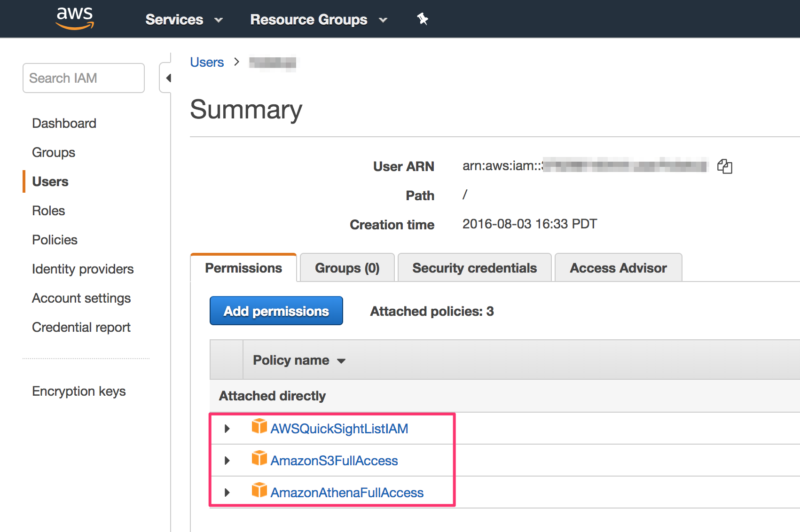Collapse the IAM navigation sidebar
The width and height of the screenshot is (800, 532).
pyautogui.click(x=166, y=78)
